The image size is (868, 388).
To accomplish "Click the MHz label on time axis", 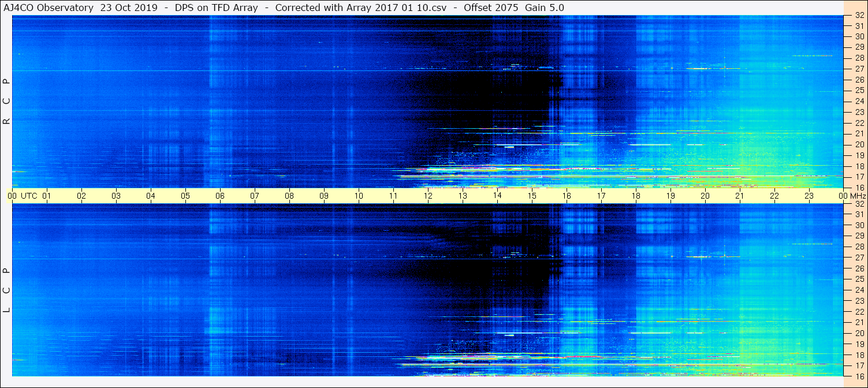I will [x=858, y=196].
